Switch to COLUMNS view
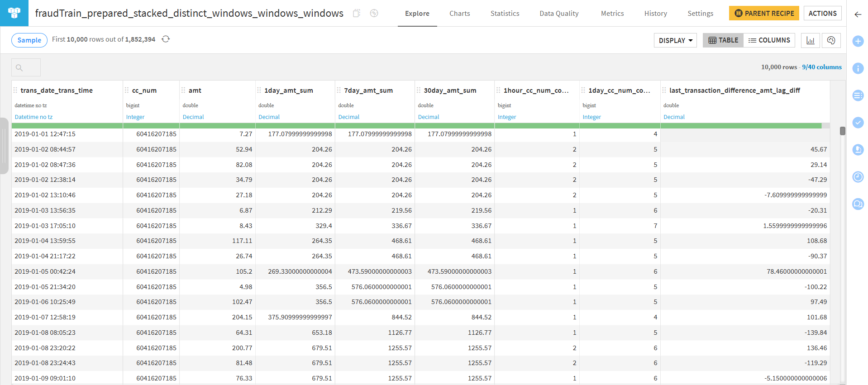This screenshot has height=385, width=868. [x=769, y=40]
